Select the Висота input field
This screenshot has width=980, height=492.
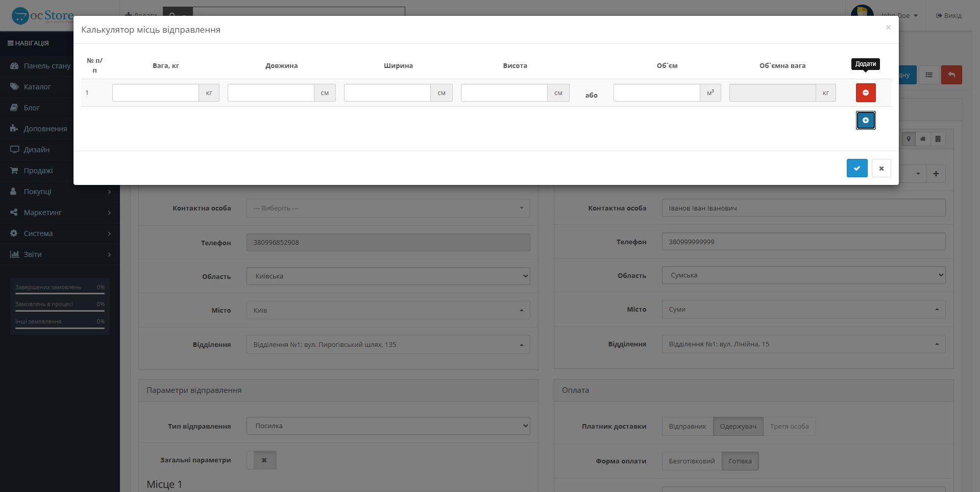click(x=504, y=93)
